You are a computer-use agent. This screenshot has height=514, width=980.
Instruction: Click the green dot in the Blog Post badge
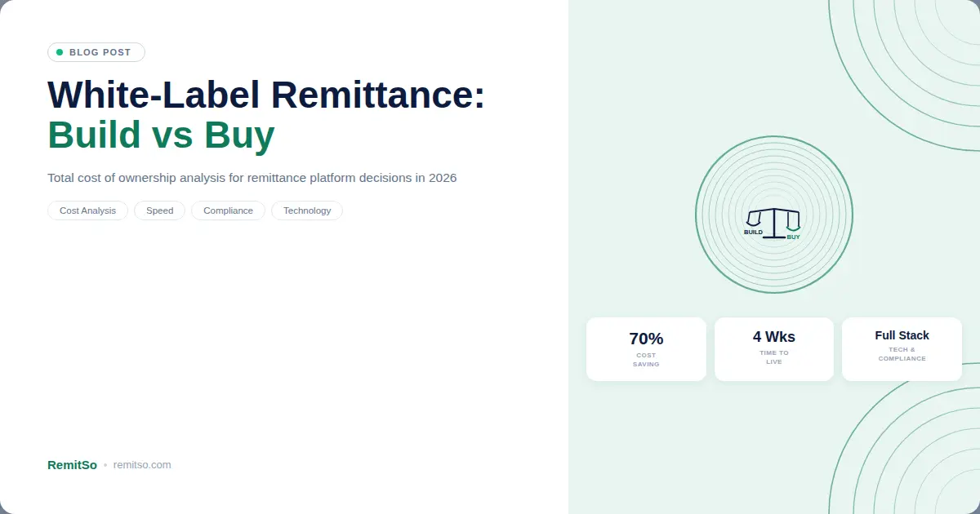60,52
